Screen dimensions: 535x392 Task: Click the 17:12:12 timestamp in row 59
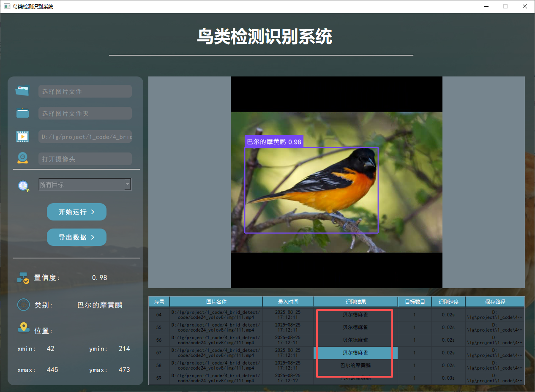coord(288,378)
